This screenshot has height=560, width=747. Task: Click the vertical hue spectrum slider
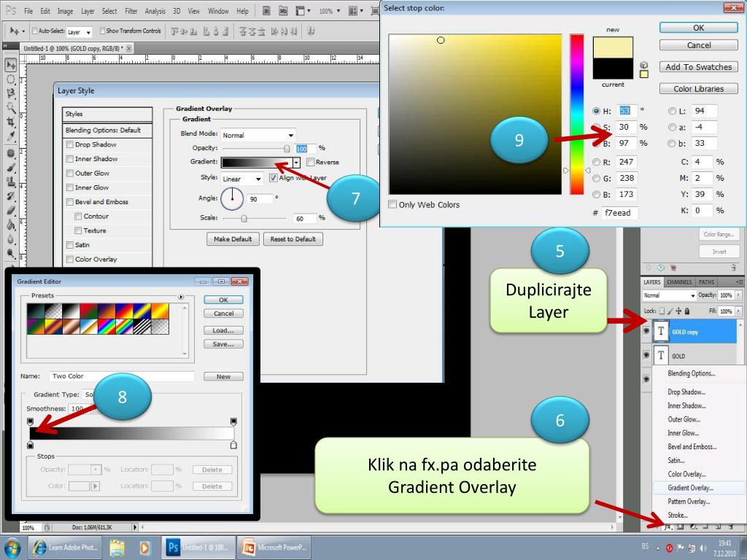pos(577,114)
